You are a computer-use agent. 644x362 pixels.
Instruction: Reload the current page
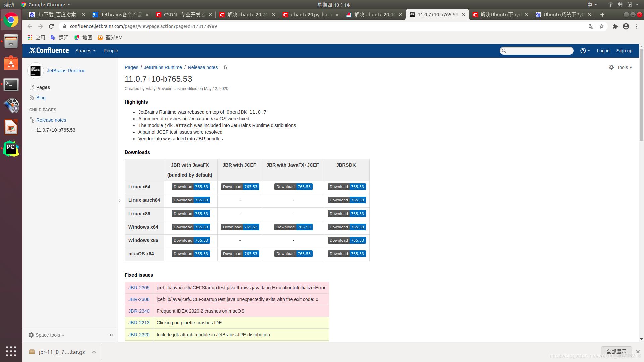(51, 26)
